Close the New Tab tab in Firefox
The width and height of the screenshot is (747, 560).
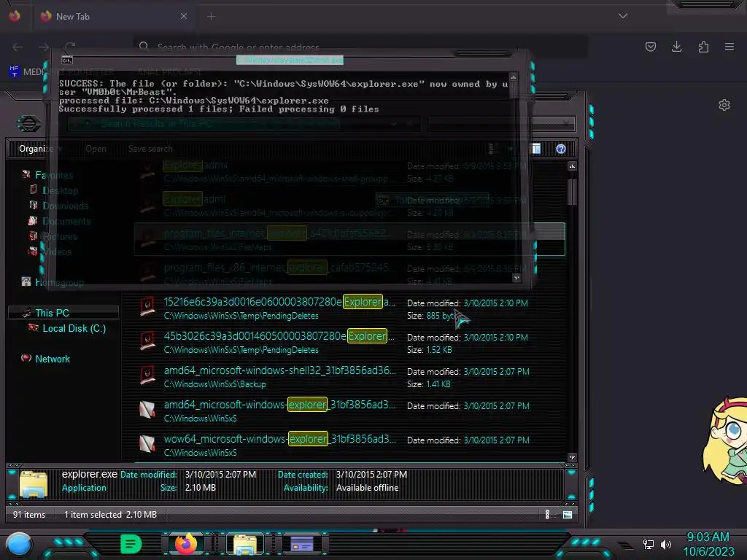coord(183,16)
